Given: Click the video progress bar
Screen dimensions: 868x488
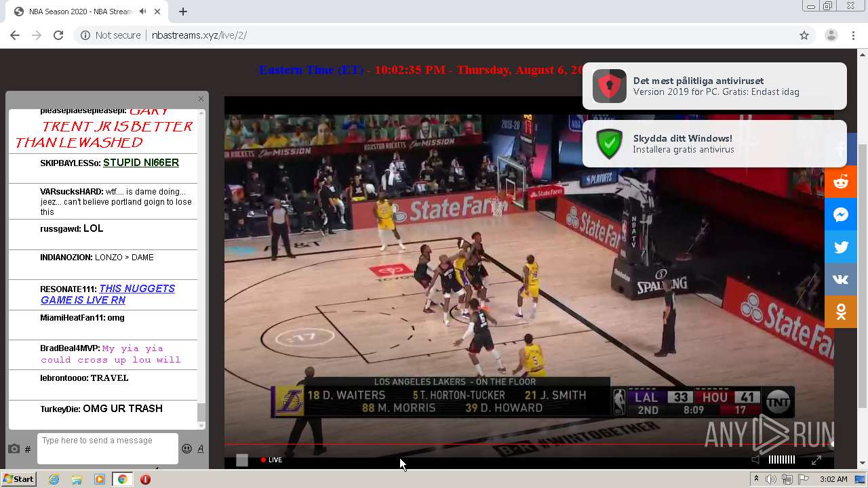Looking at the screenshot, I should 529,445.
